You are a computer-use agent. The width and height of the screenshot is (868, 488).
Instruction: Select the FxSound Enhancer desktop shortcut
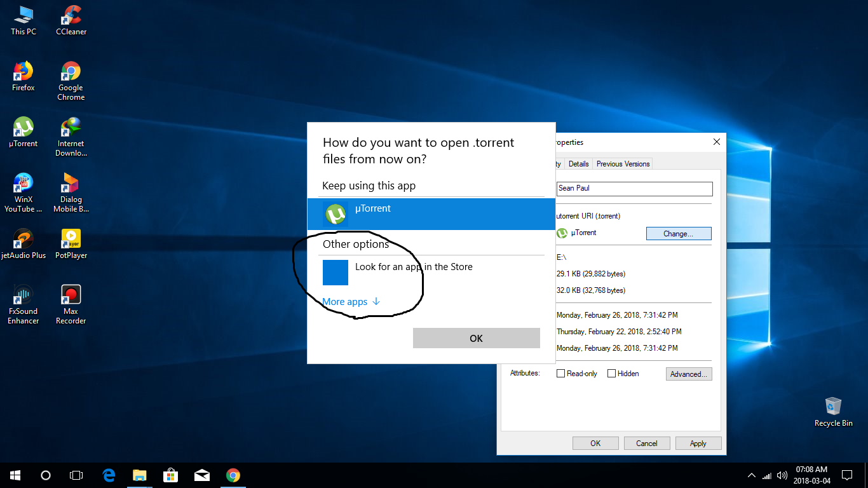pos(24,305)
